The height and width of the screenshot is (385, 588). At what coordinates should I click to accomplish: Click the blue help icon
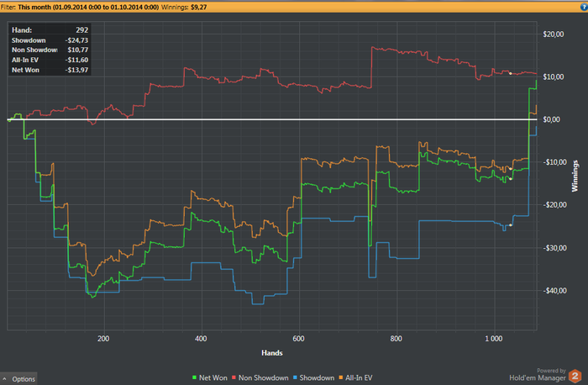point(585,7)
